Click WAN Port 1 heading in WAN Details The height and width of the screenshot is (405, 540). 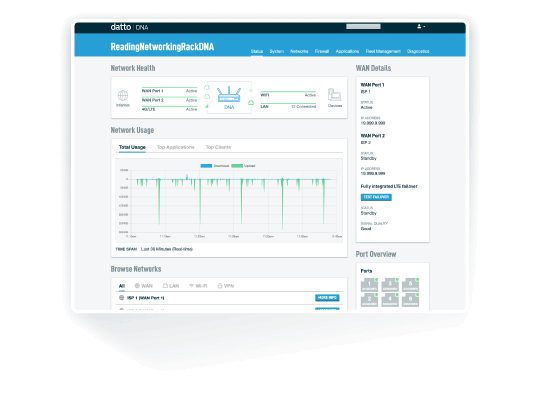click(372, 85)
